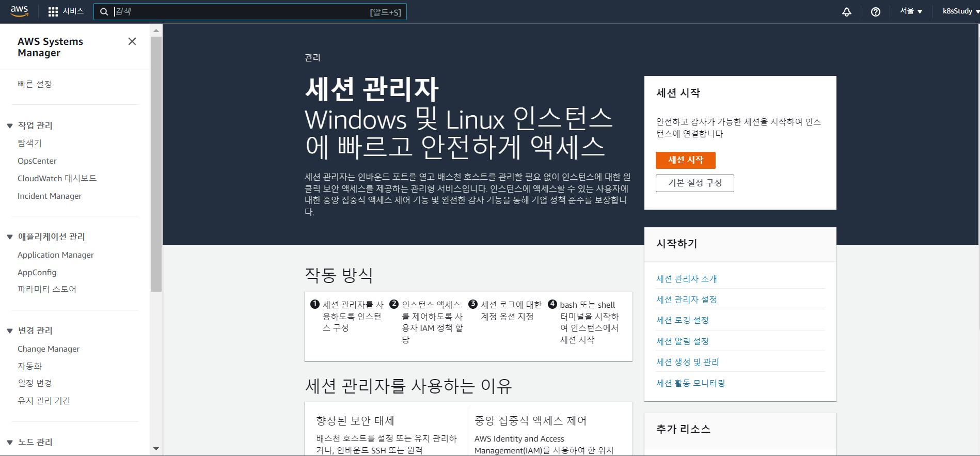Viewport: 980px width, 456px height.
Task: Open Incident Manager
Action: (x=50, y=196)
